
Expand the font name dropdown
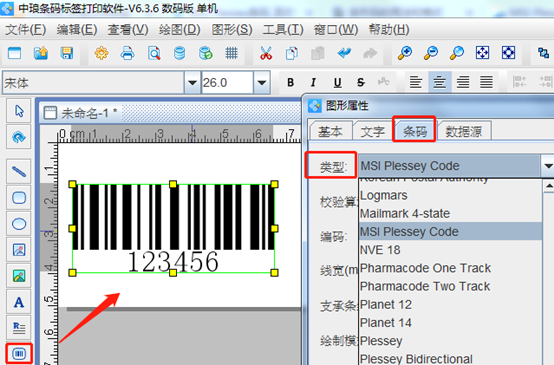point(192,83)
